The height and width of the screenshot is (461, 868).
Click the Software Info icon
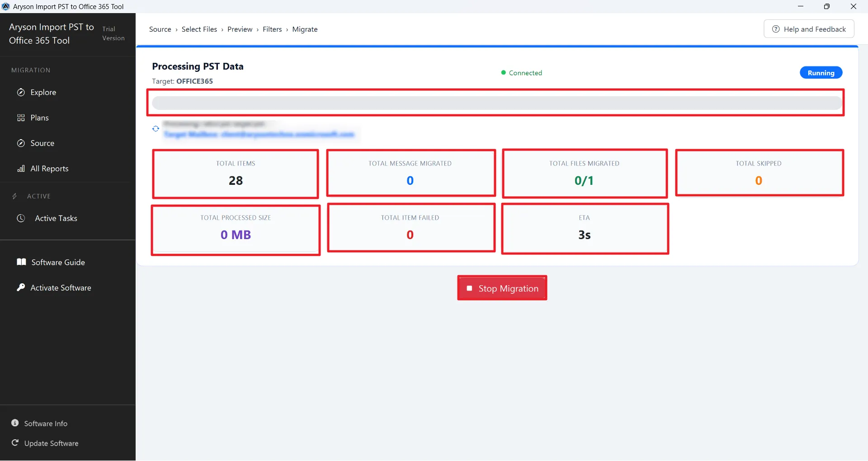[x=14, y=423]
